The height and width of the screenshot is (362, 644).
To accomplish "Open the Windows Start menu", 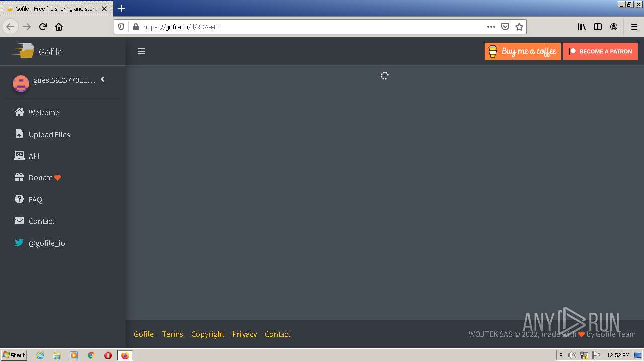I will tap(14, 355).
